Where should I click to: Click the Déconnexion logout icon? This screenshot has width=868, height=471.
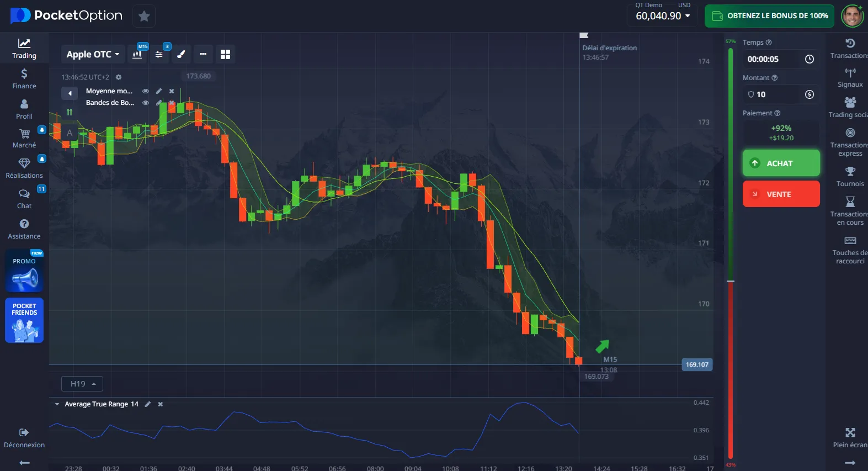pyautogui.click(x=24, y=432)
